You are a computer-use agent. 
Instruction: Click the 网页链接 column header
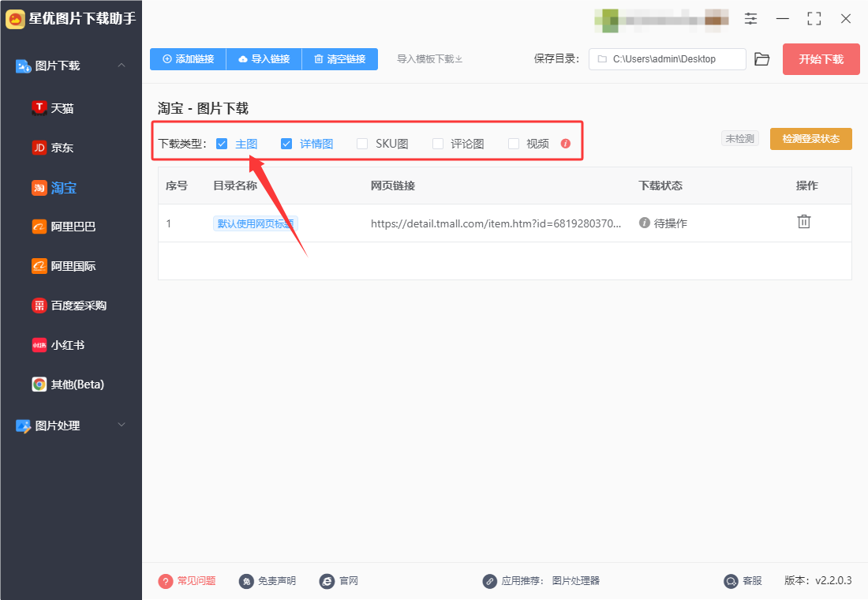(x=393, y=186)
